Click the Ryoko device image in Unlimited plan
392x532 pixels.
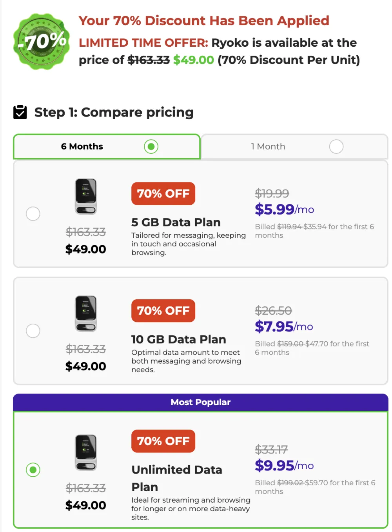tap(85, 452)
